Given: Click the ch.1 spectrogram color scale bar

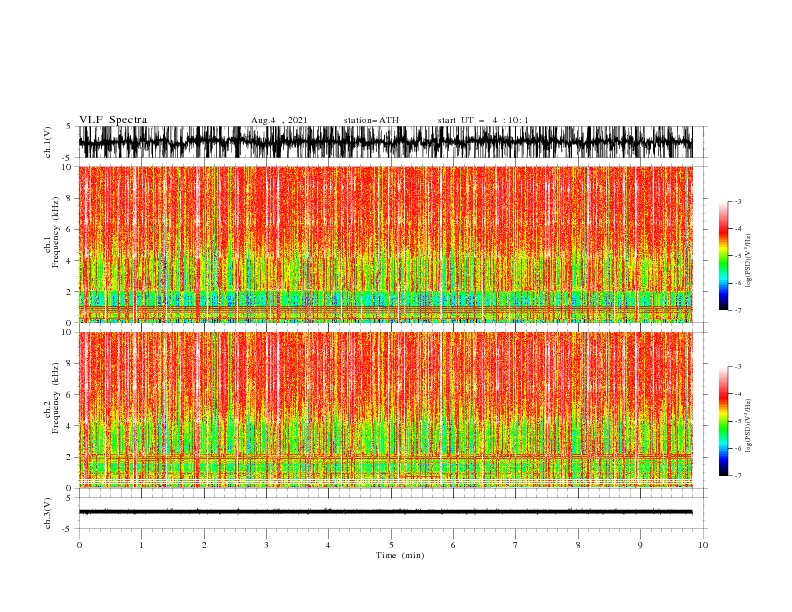Looking at the screenshot, I should (x=723, y=256).
